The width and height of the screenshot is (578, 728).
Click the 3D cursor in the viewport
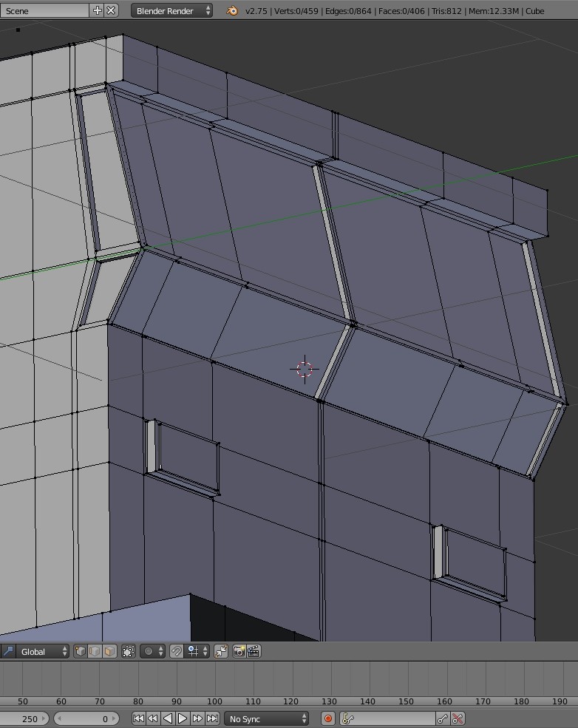(x=305, y=370)
